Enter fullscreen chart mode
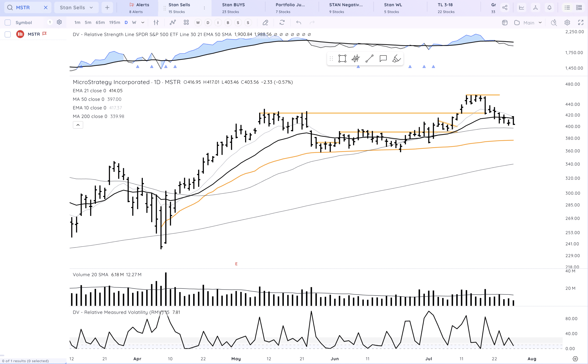The width and height of the screenshot is (588, 364). click(x=581, y=23)
